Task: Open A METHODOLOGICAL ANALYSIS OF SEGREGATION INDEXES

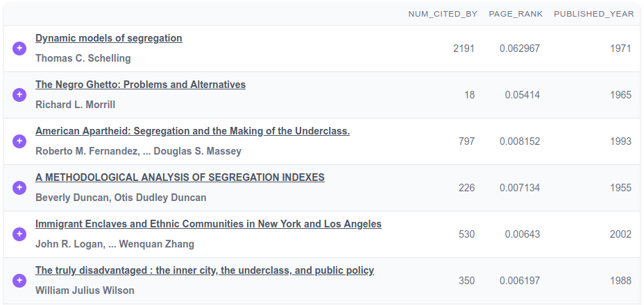Action: (x=180, y=177)
